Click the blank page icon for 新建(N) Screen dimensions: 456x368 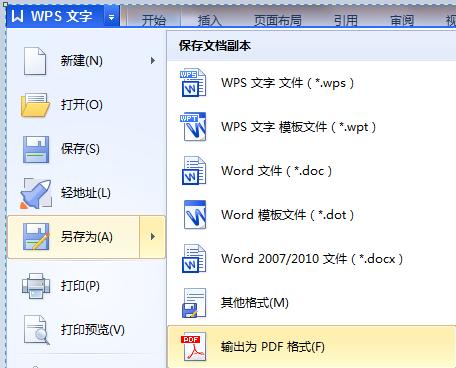pos(35,61)
